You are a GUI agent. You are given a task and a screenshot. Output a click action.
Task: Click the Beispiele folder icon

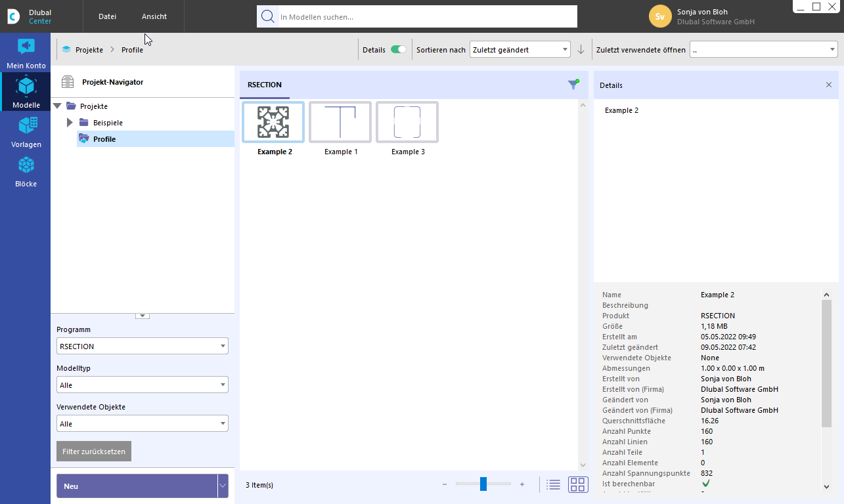tap(83, 122)
